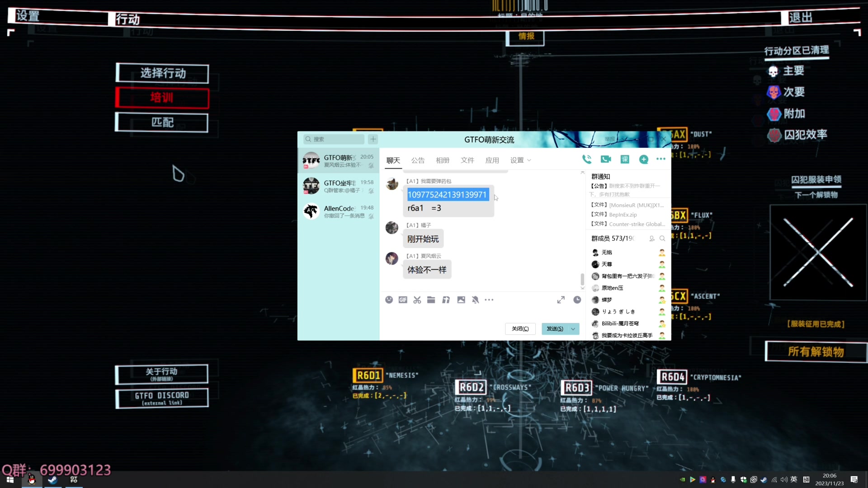Expand the 设置 dropdown in QQ group

(x=521, y=160)
